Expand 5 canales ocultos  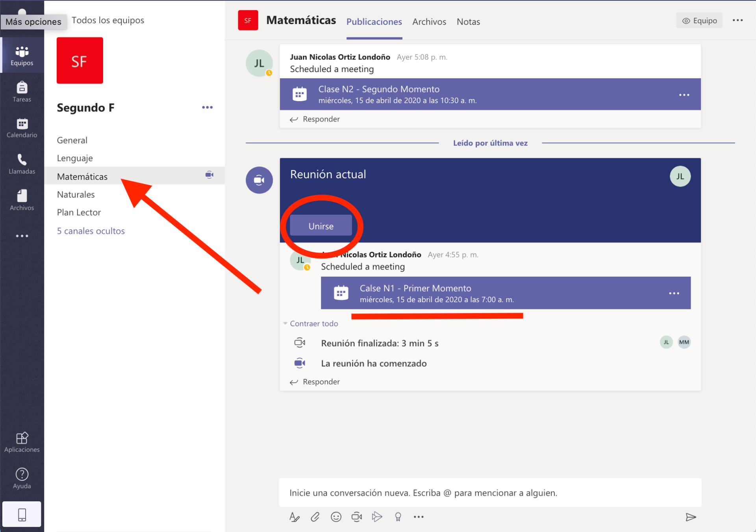[x=91, y=231]
